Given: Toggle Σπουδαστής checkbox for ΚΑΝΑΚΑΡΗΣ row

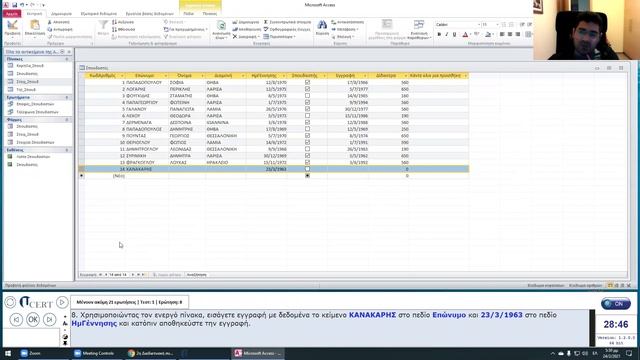Looking at the screenshot, I should point(307,169).
